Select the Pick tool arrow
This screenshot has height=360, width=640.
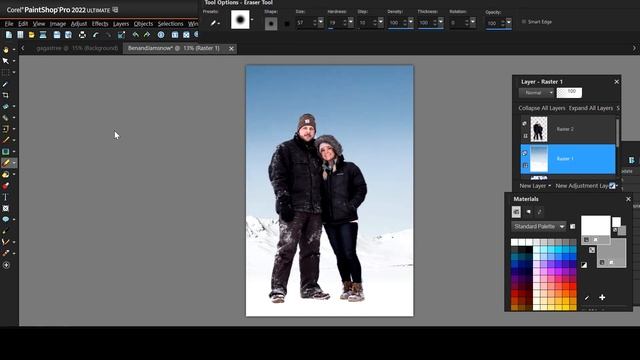[x=6, y=61]
